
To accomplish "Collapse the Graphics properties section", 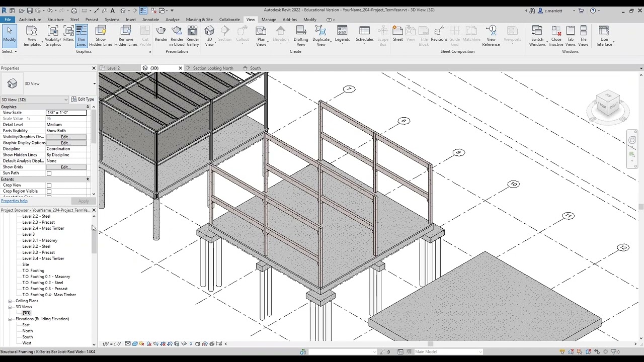I will [88, 107].
